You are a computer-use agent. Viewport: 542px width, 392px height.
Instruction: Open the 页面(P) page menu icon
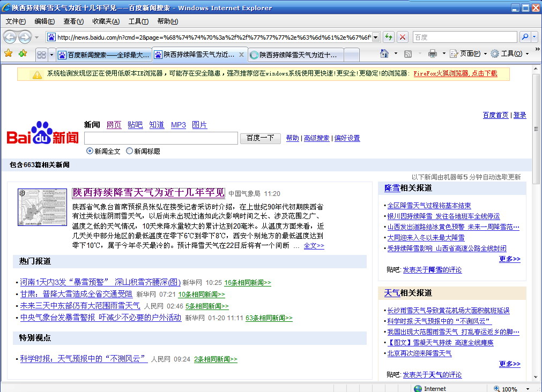tap(454, 54)
